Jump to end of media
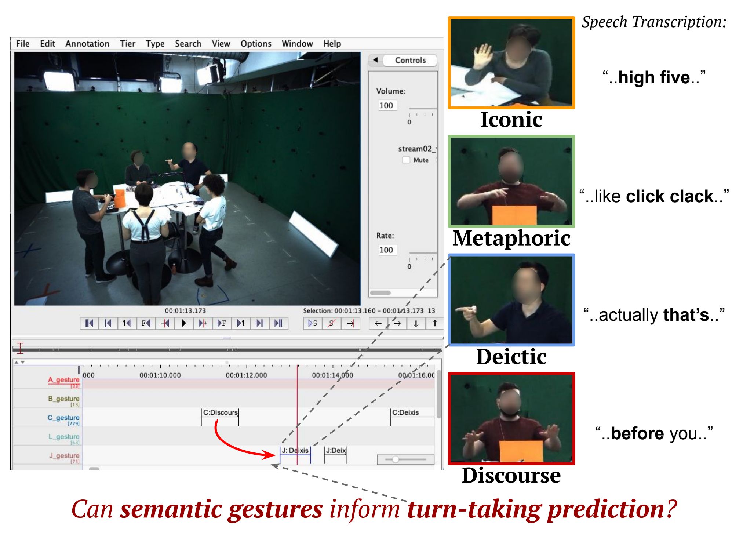 click(x=278, y=323)
